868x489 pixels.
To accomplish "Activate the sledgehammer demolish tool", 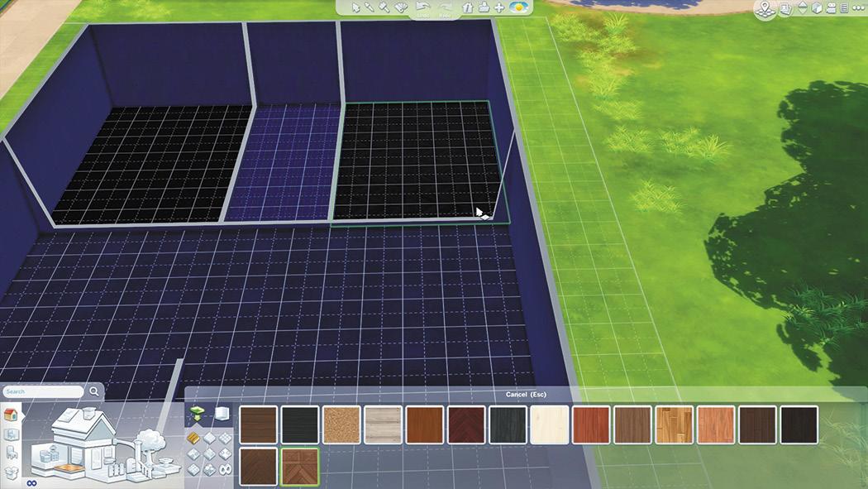I will pyautogui.click(x=384, y=7).
